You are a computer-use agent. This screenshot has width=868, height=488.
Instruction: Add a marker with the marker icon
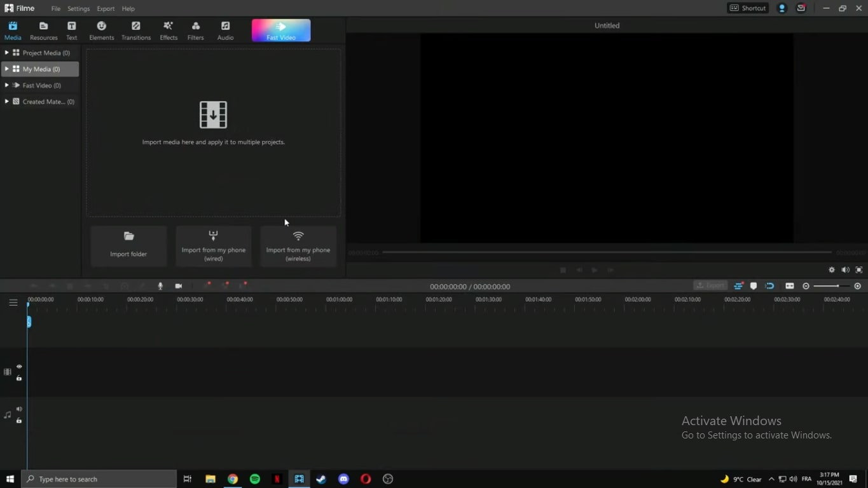(754, 287)
